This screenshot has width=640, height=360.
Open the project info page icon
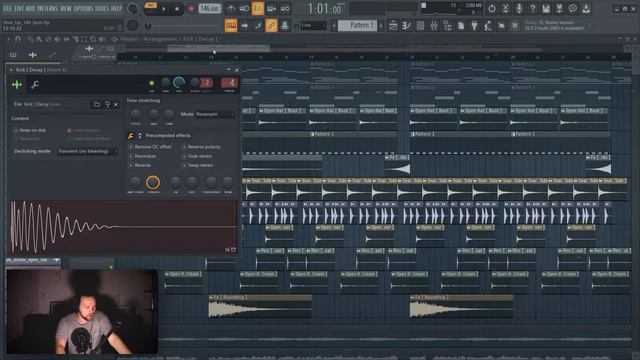click(461, 26)
